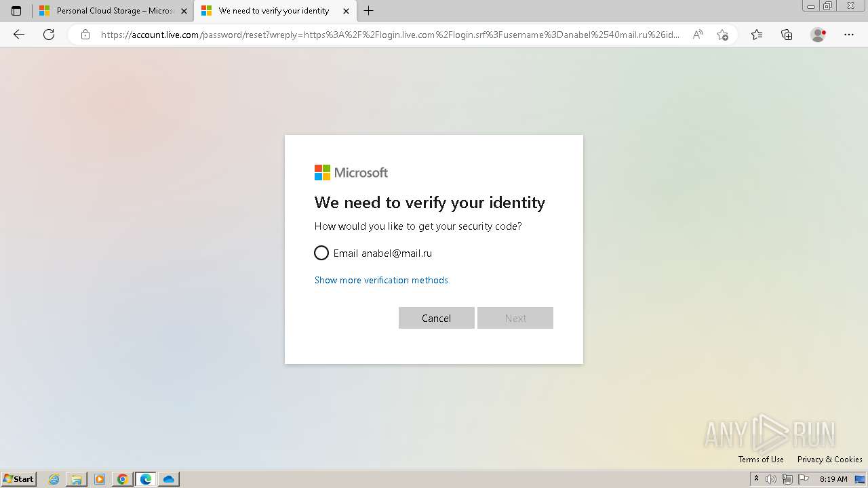Open Edge Settings and more menu
Viewport: 868px width, 488px height.
pos(849,35)
